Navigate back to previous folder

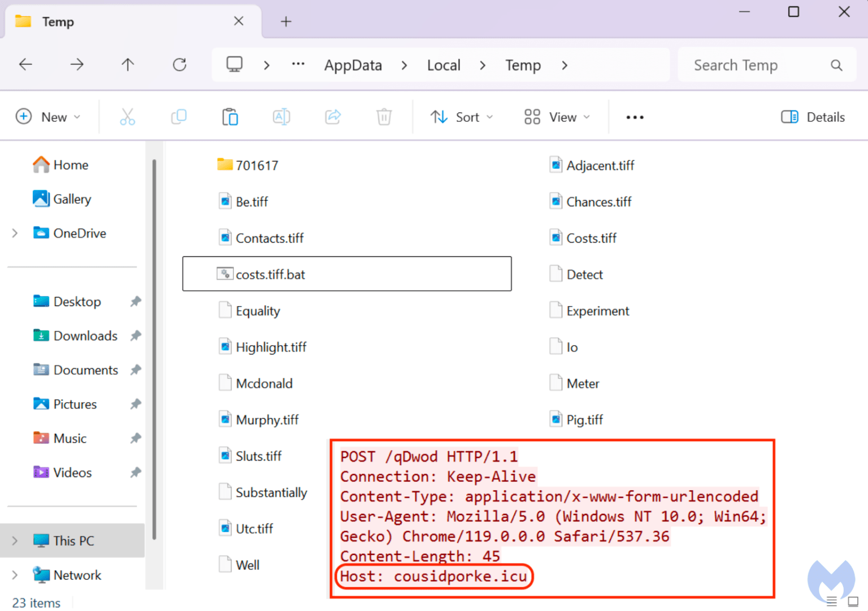pos(25,65)
